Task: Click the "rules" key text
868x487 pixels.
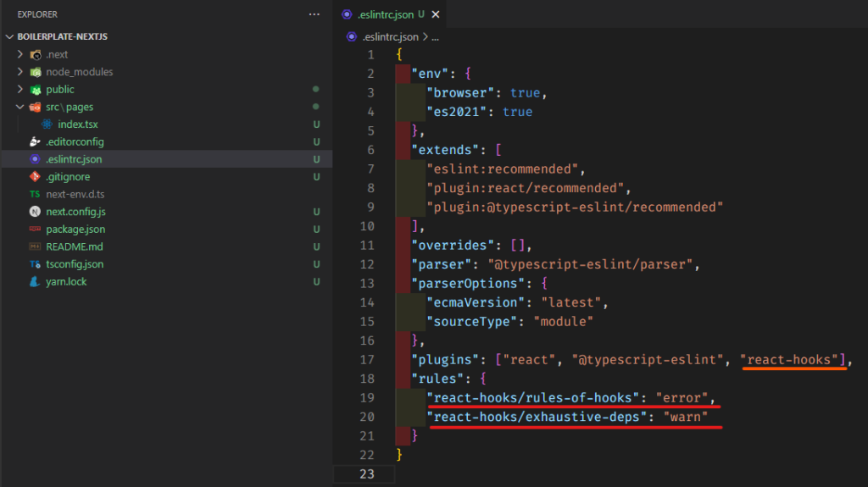Action: (x=437, y=379)
